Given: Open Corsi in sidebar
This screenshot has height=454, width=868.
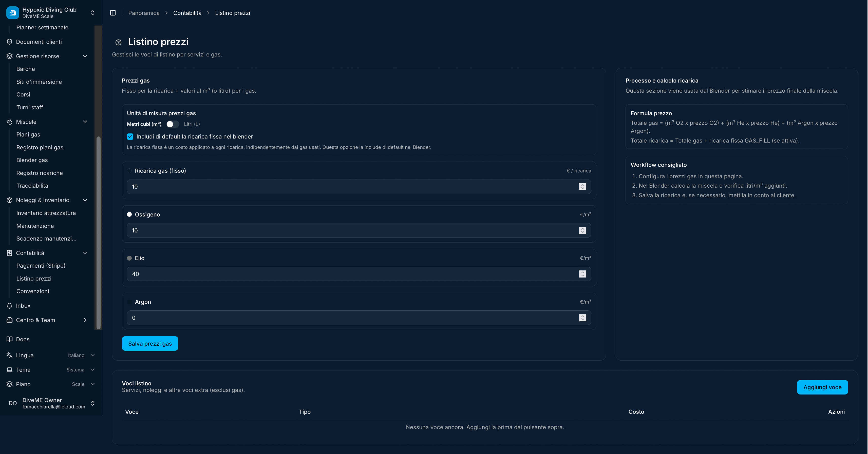Looking at the screenshot, I should click(x=23, y=94).
